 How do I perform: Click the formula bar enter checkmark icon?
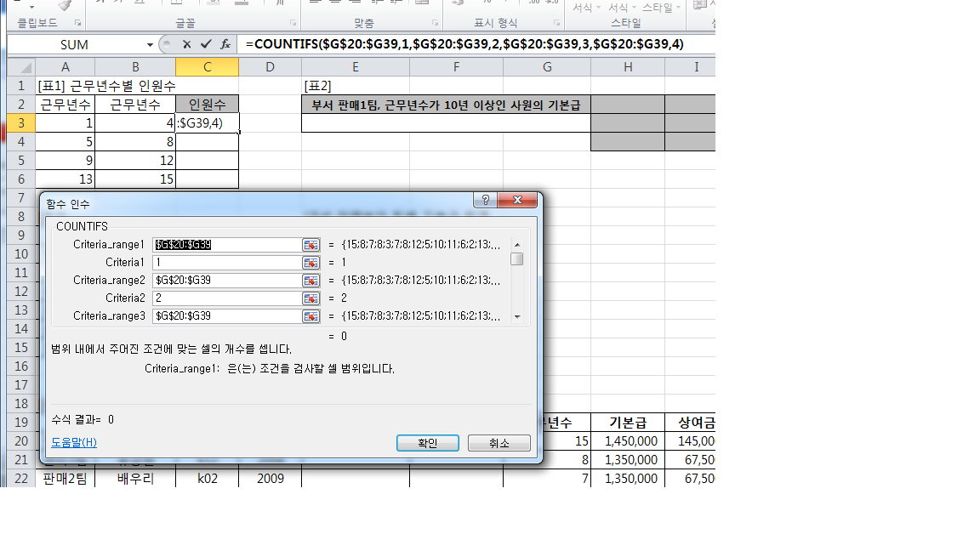[x=205, y=44]
